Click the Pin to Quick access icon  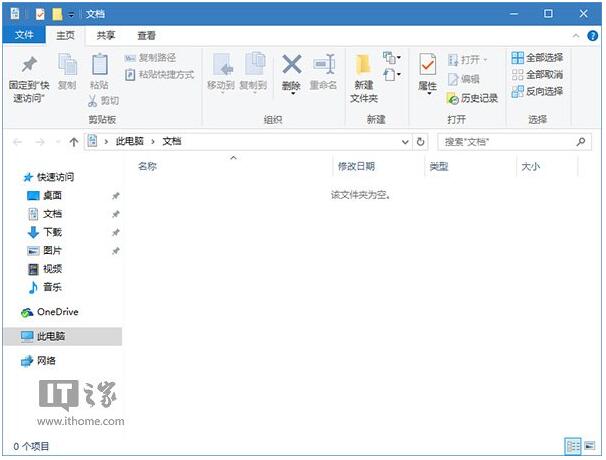[29, 65]
